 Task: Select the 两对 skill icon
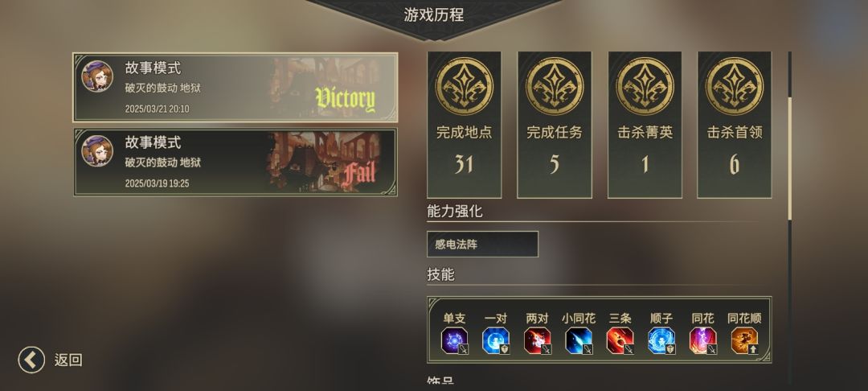pos(538,340)
